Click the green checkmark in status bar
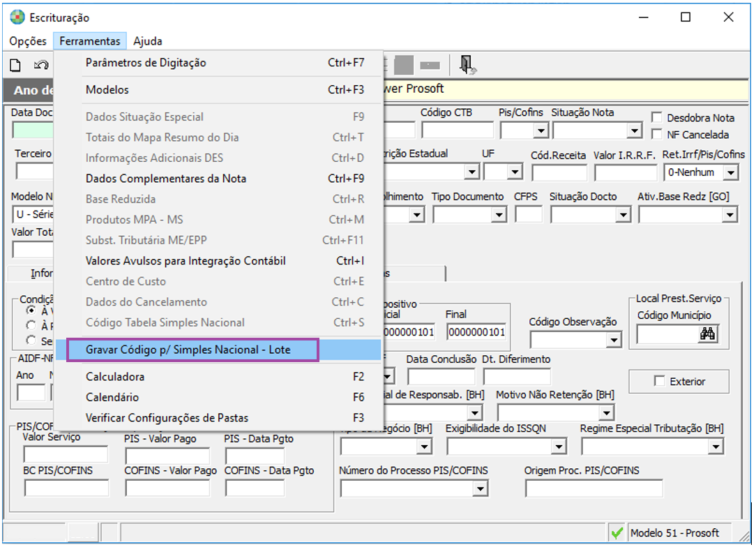 (617, 533)
